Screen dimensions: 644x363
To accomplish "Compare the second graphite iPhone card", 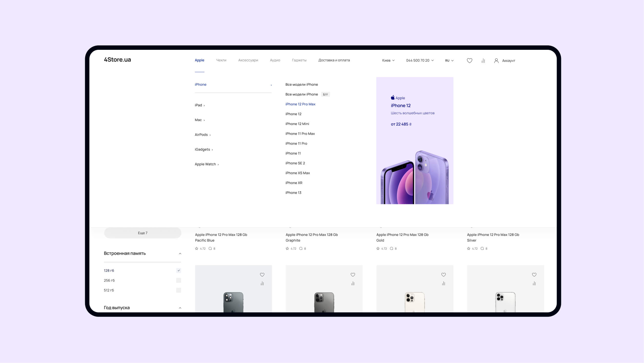I will coord(352,283).
